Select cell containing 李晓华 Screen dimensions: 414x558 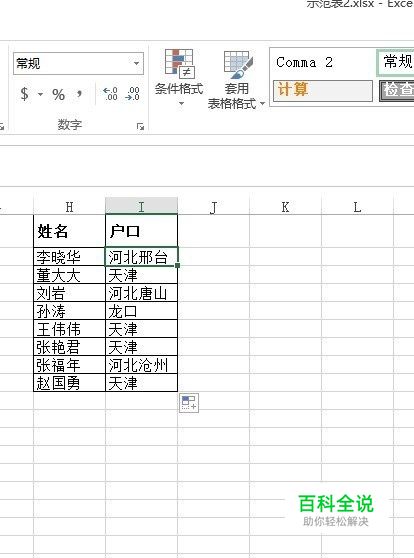pyautogui.click(x=69, y=256)
